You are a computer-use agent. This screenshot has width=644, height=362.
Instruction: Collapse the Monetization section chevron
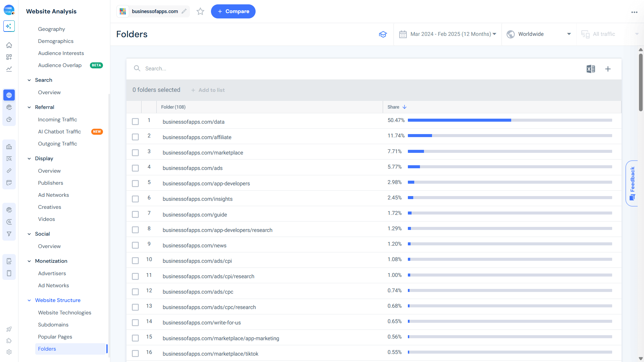[x=29, y=261]
